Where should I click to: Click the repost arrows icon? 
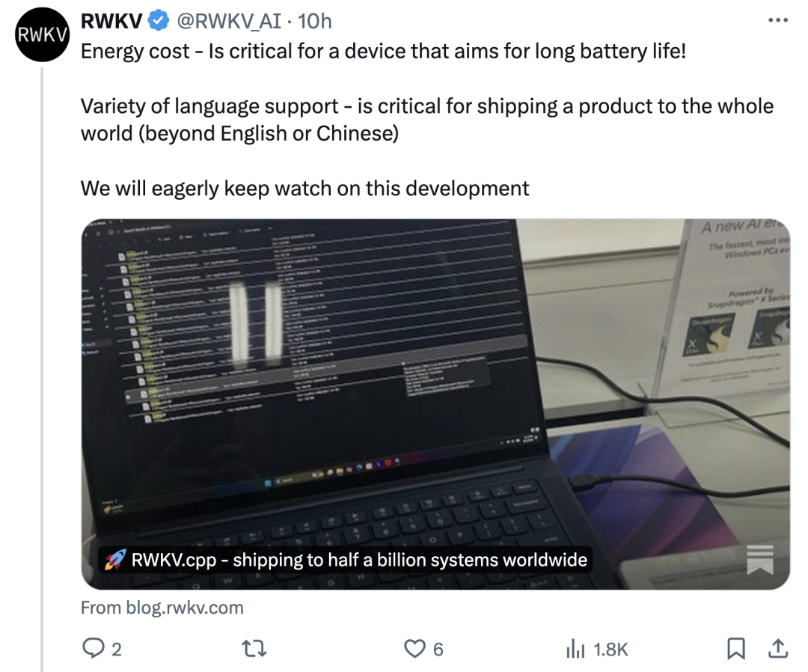(x=254, y=648)
